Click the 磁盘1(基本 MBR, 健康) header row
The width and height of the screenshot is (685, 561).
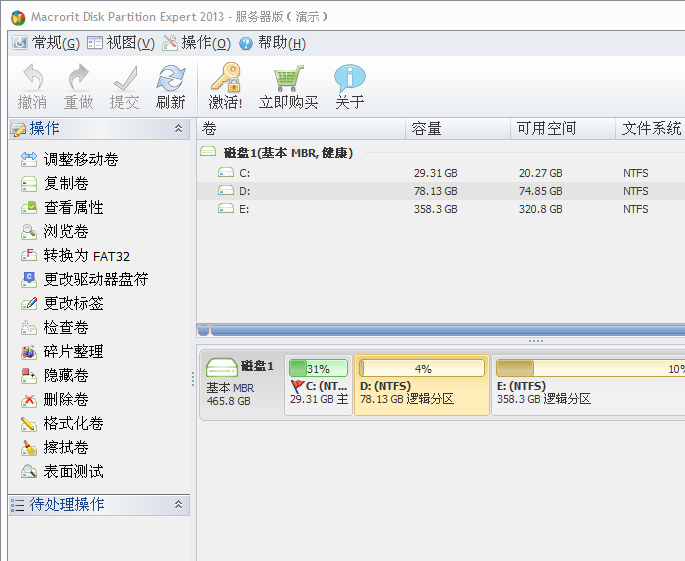click(441, 153)
